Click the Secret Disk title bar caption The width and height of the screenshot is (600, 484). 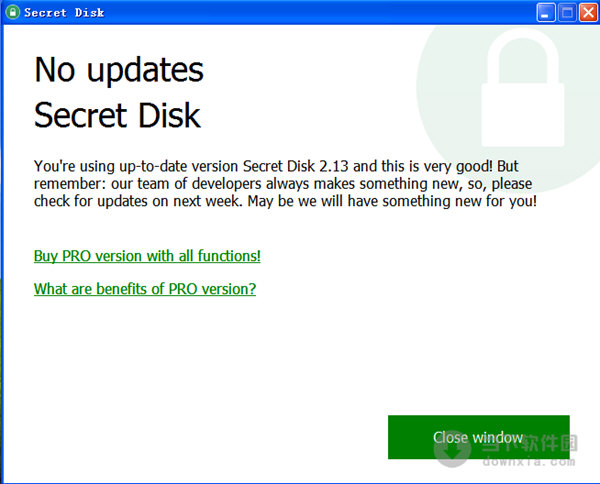pos(64,13)
